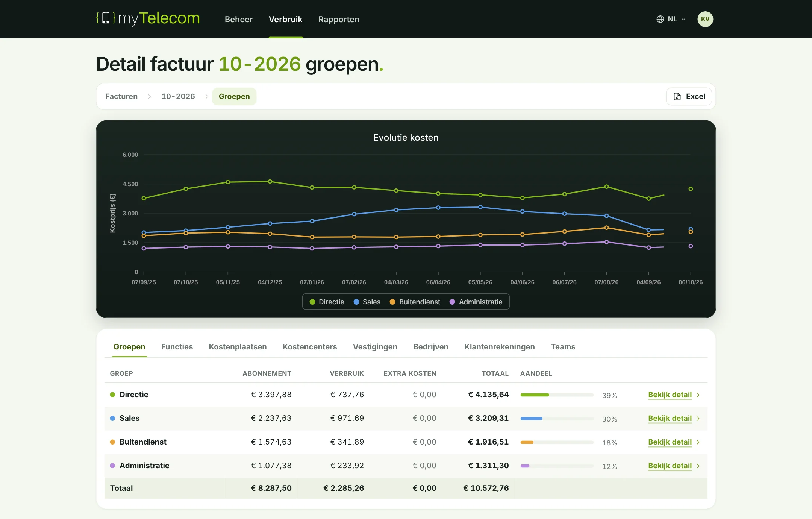The height and width of the screenshot is (519, 812).
Task: Click the chevron after Administratie's Bekijk detail
Action: (x=698, y=466)
